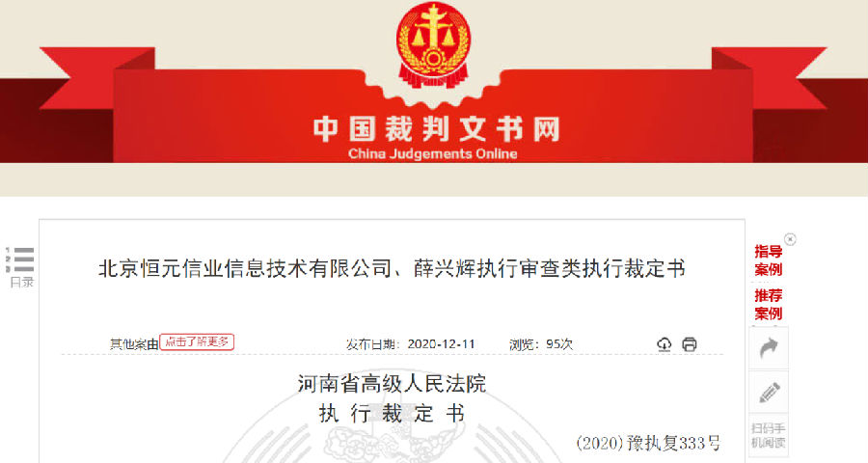
Task: Click the 执行裁定书 heading
Action: (x=392, y=413)
